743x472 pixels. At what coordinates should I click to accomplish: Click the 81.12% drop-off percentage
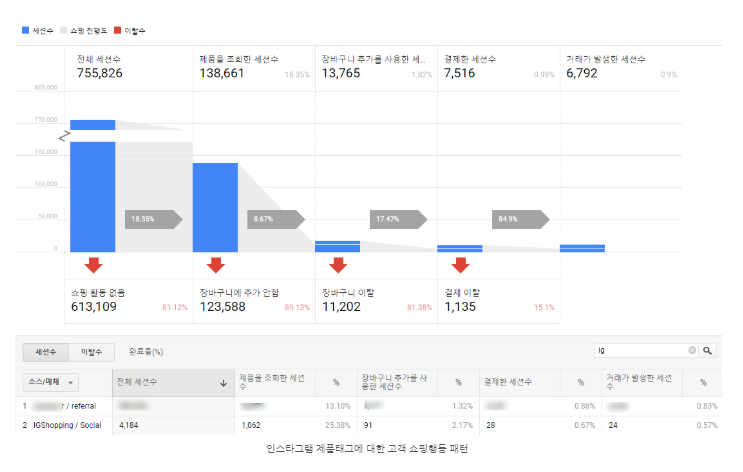pos(175,308)
